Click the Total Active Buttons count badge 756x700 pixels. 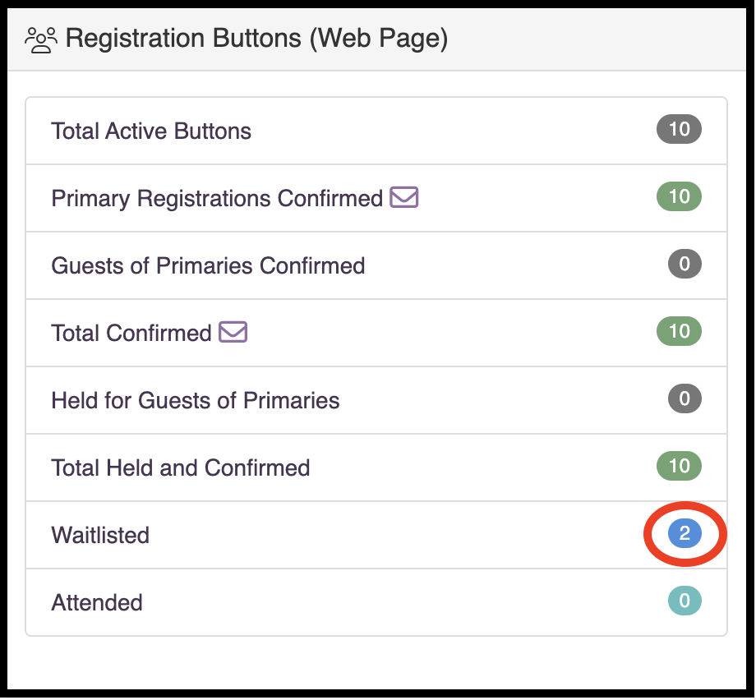(x=679, y=129)
